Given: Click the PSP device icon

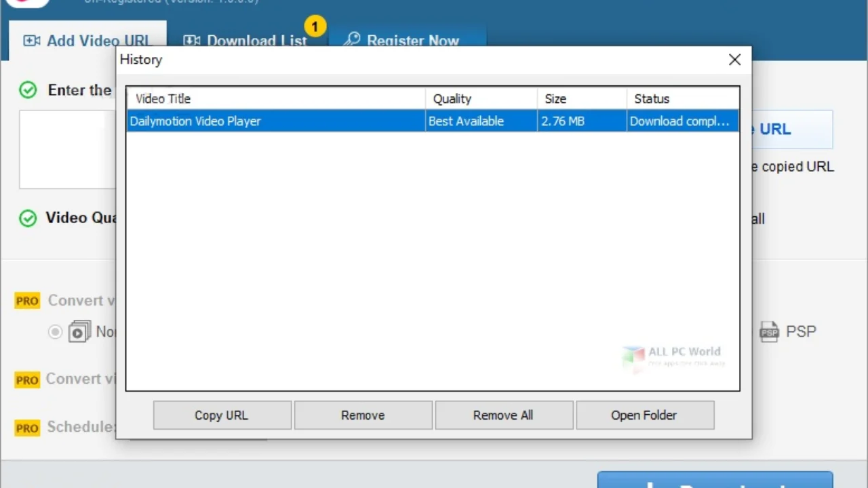Looking at the screenshot, I should tap(769, 332).
